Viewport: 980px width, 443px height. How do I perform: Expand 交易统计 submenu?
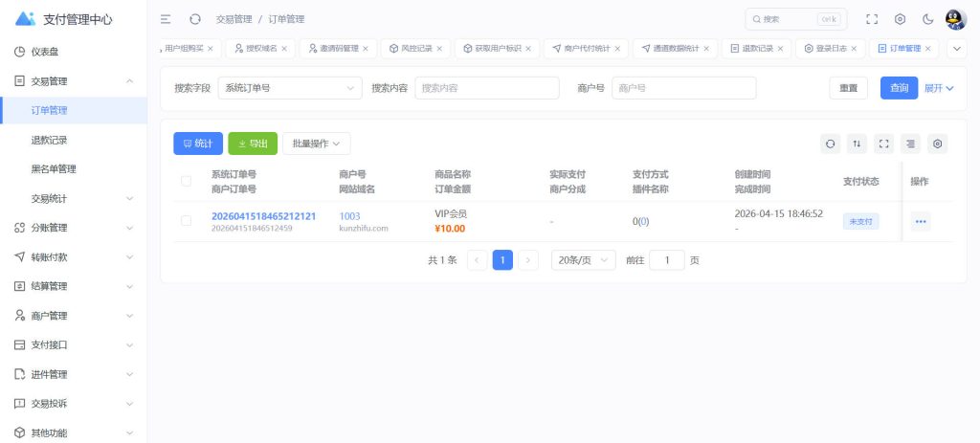[74, 199]
